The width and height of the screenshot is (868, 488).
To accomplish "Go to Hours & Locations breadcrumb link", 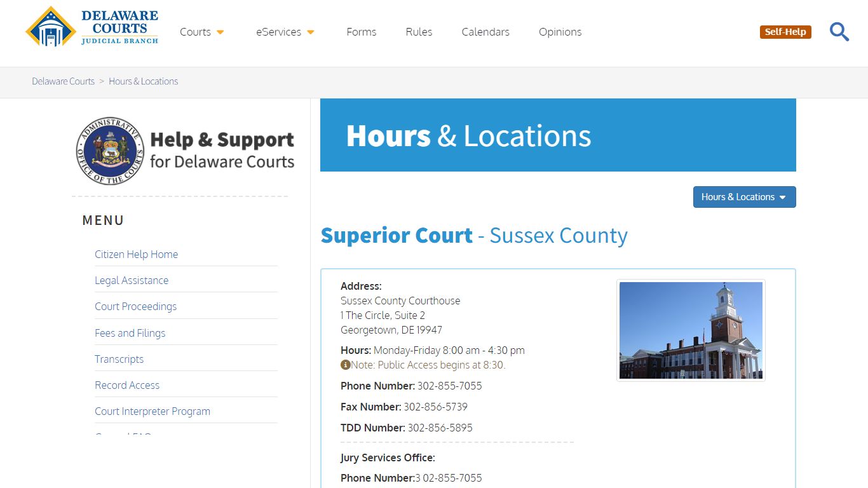I will point(143,81).
